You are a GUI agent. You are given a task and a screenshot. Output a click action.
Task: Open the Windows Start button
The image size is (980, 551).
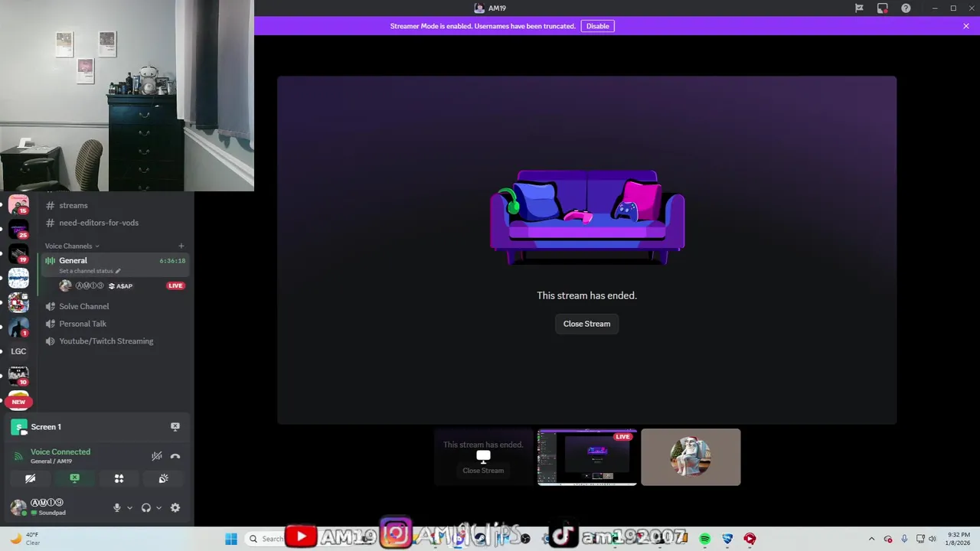[x=230, y=539]
